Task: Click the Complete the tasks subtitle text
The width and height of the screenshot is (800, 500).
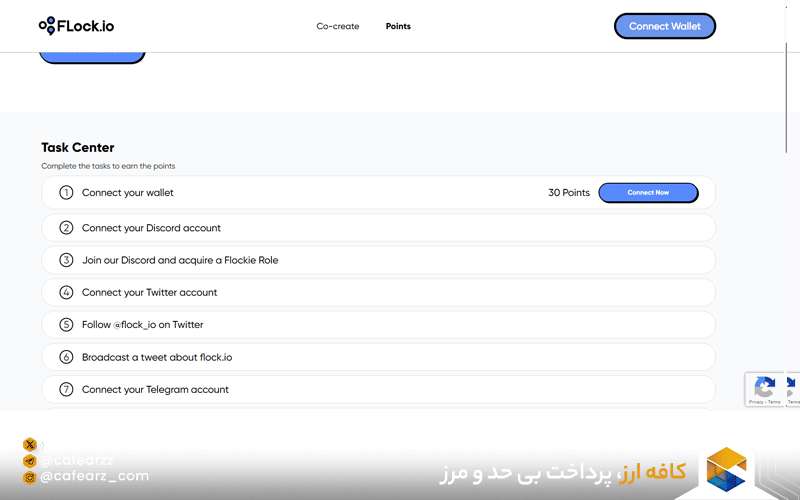Action: [108, 166]
